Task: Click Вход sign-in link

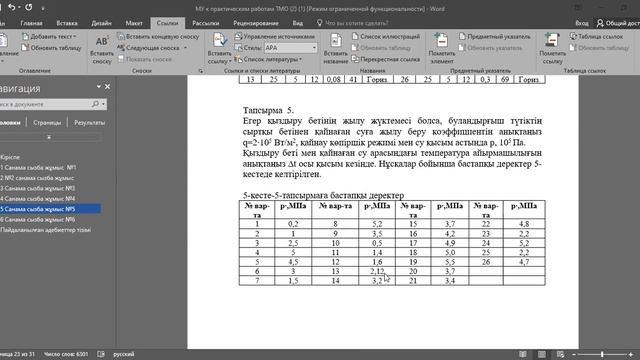Action: click(582, 23)
